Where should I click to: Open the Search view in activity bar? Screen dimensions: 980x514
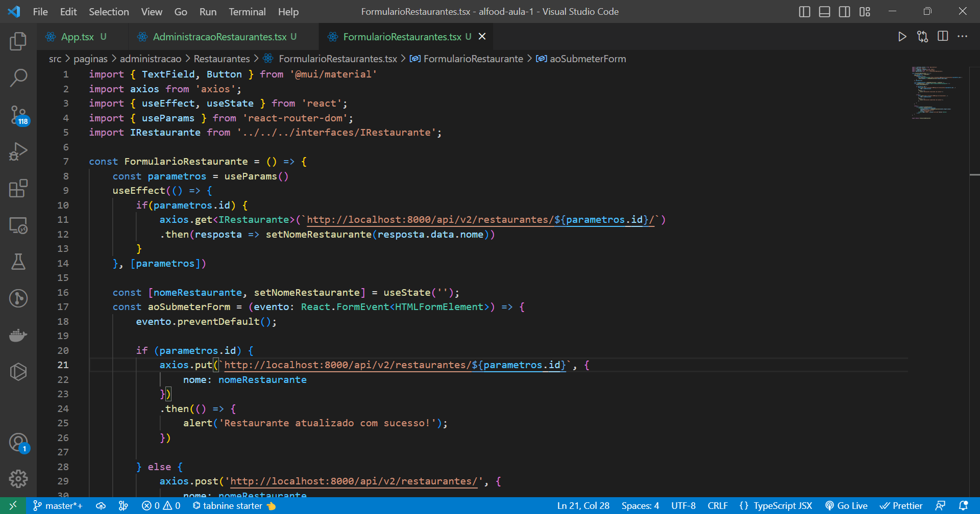(18, 78)
